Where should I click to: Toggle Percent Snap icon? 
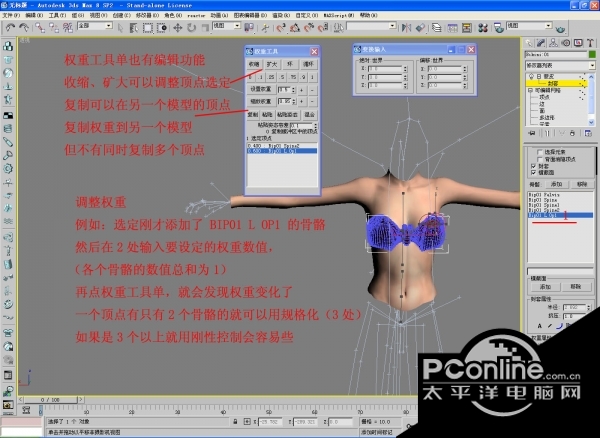[x=309, y=28]
